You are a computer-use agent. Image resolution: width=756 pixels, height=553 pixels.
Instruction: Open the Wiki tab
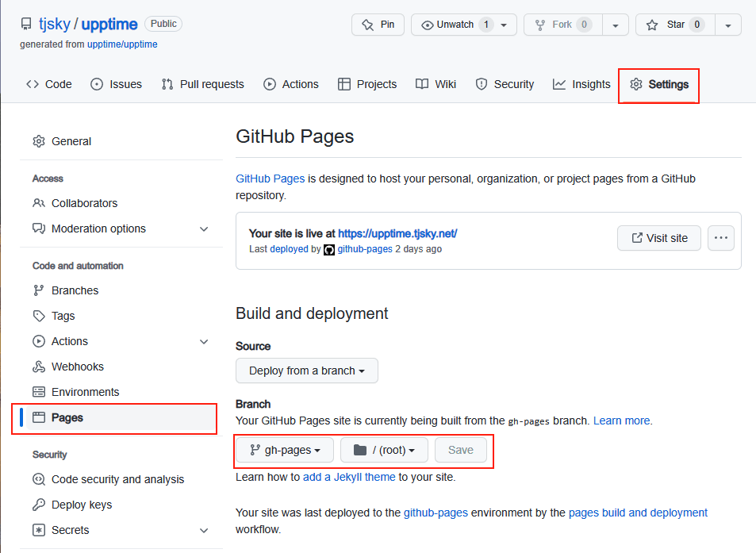[436, 84]
